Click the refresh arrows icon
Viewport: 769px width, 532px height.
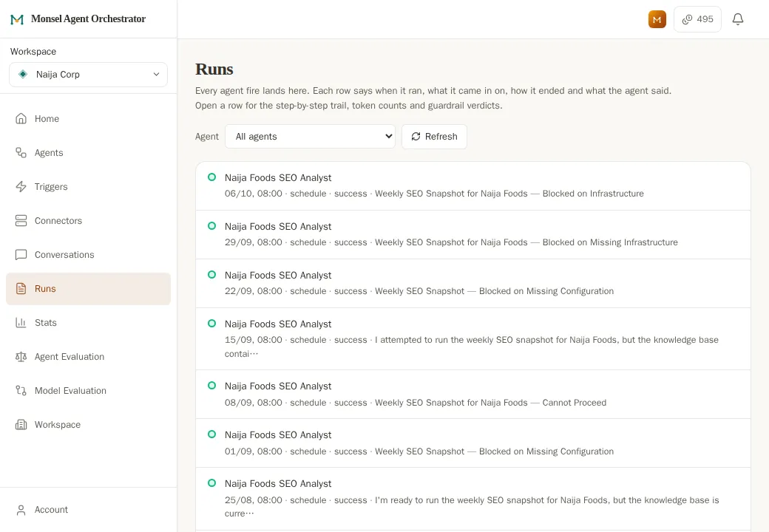pos(416,136)
